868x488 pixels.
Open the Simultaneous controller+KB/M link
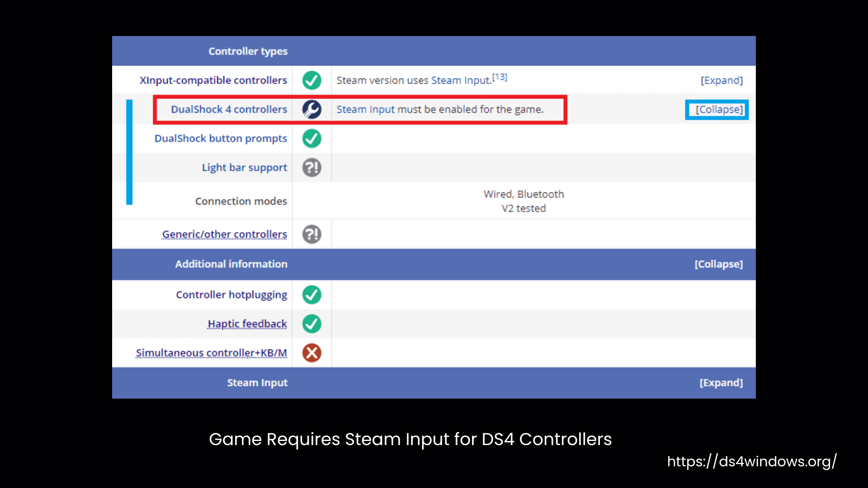pos(211,353)
